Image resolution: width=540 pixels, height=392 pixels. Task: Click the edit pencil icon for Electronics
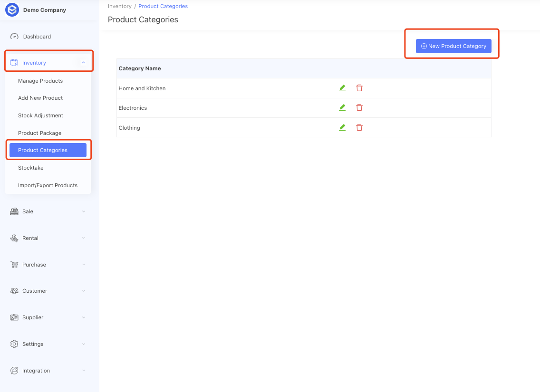pos(342,107)
